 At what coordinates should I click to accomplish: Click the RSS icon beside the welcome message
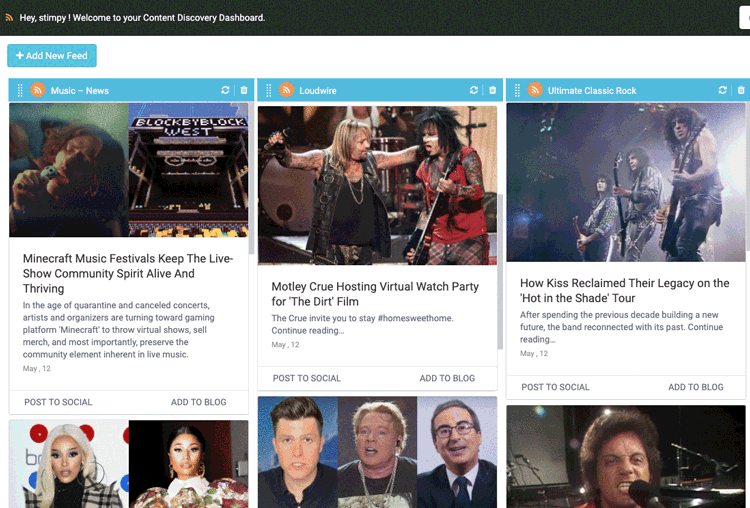tap(9, 18)
